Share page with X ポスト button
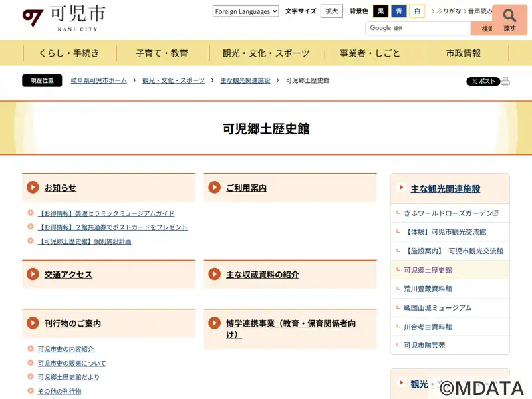 click(483, 82)
